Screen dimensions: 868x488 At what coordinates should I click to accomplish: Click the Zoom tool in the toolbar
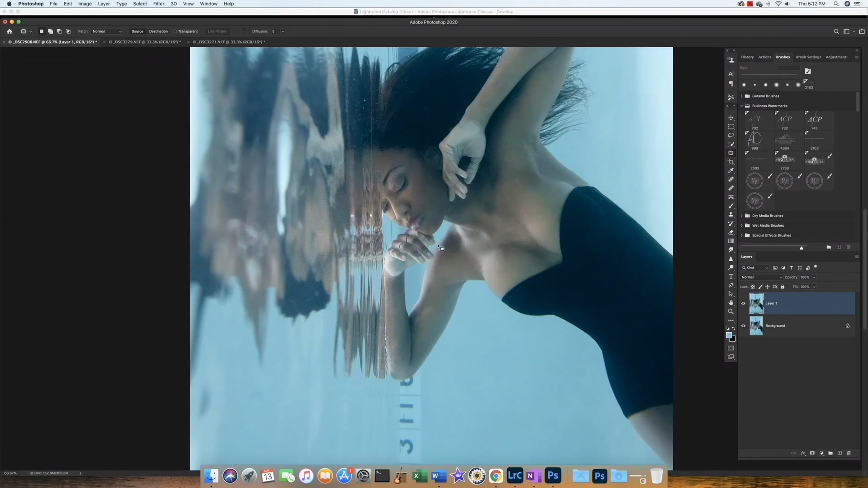(x=731, y=312)
